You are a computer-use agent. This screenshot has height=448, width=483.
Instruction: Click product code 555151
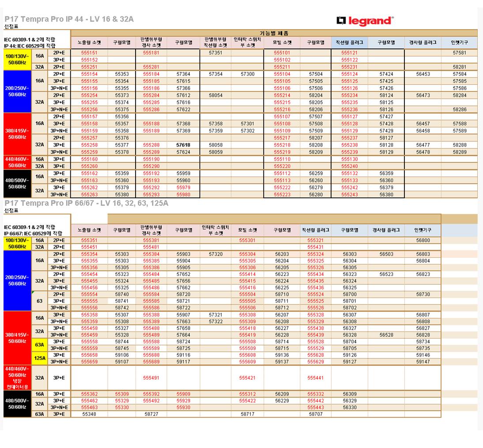coord(89,53)
